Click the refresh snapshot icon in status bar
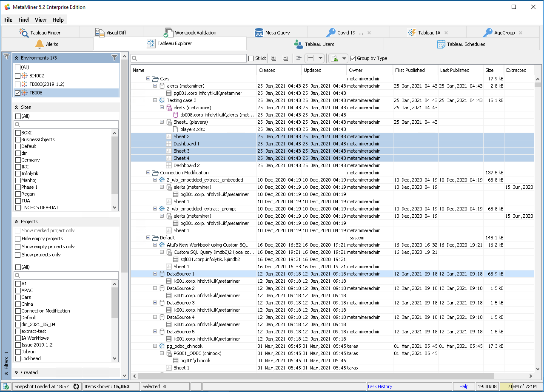544x392 pixels. tap(77, 386)
